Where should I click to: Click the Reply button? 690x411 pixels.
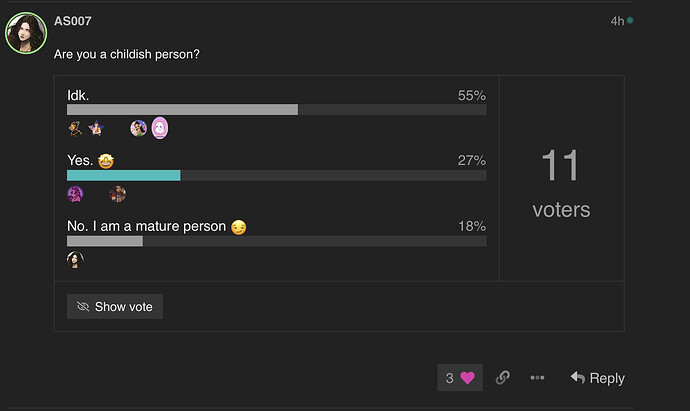click(598, 378)
